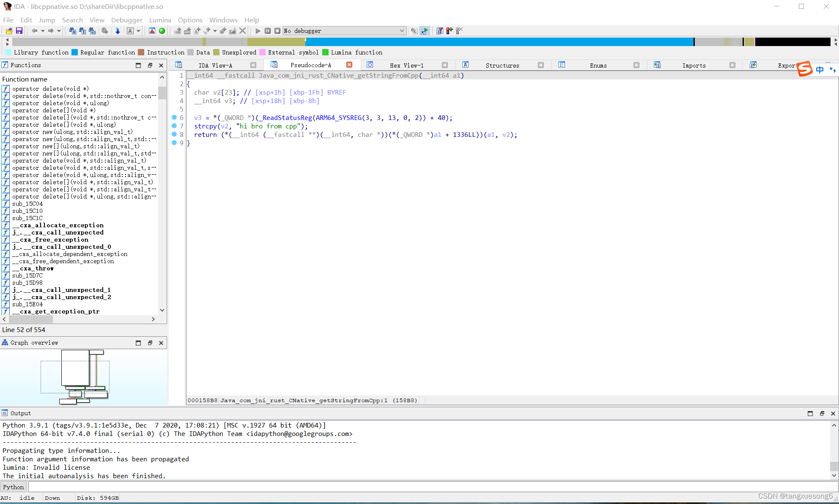839x504 pixels.
Task: Open the File menu
Action: pos(8,20)
